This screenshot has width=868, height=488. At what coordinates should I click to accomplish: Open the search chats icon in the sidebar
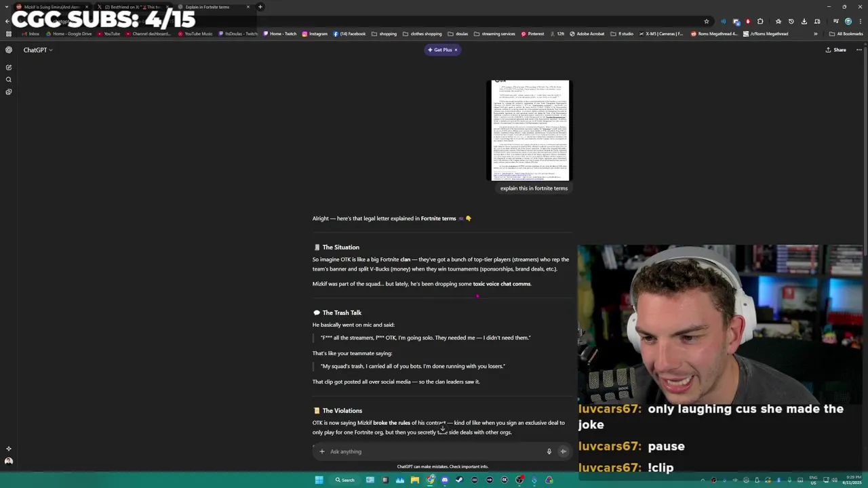pyautogui.click(x=9, y=79)
